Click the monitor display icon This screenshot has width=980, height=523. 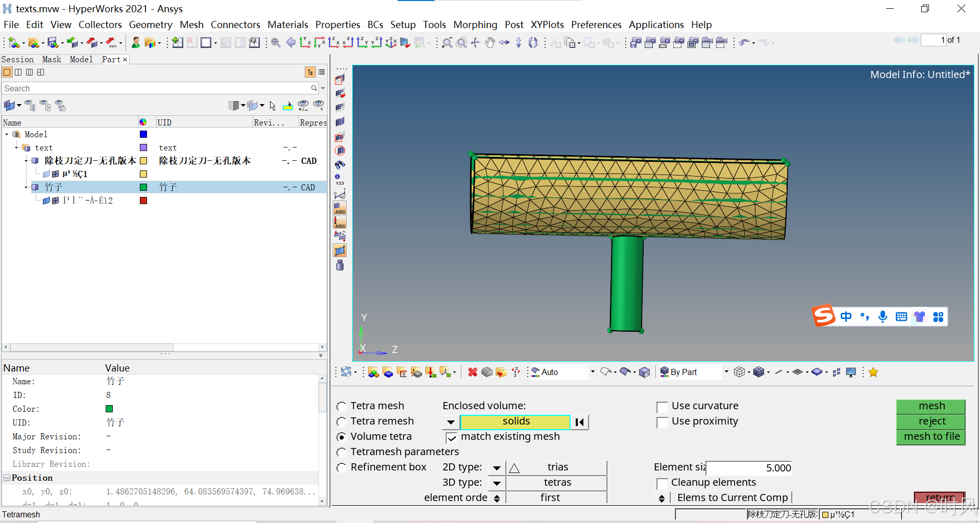[851, 372]
